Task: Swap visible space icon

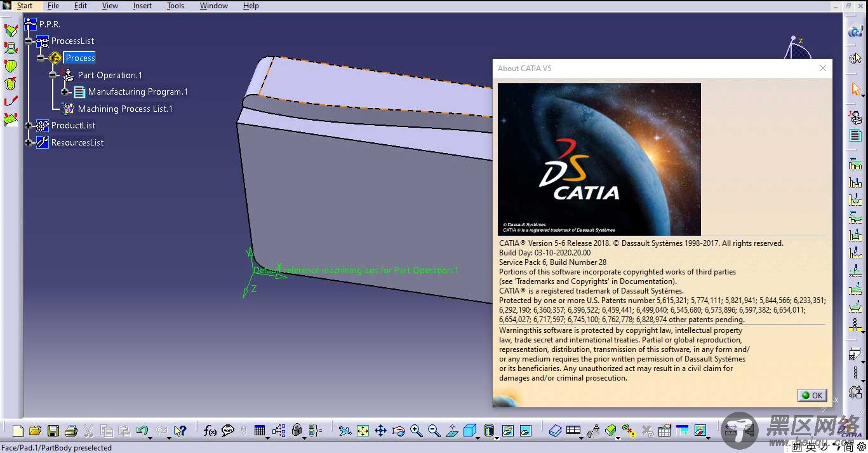Action: tap(525, 431)
